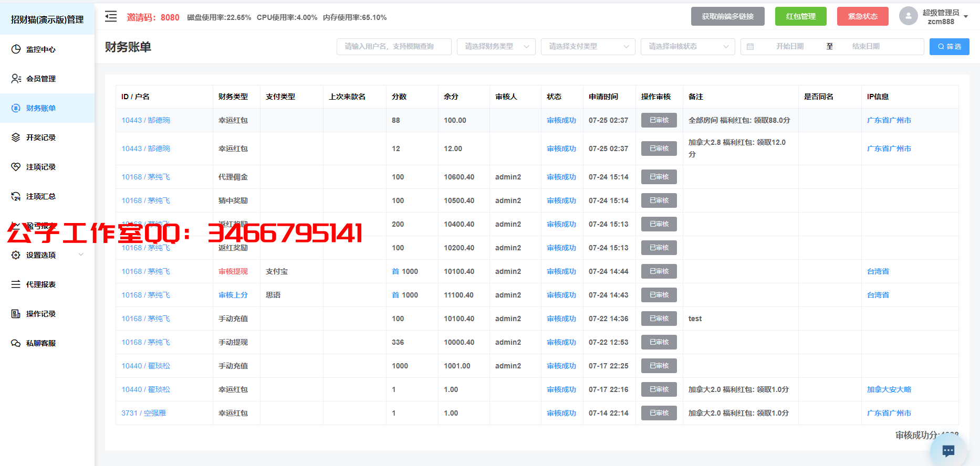The image size is (980, 466).
Task: Open 私聊客服 from the sidebar
Action: tap(47, 343)
